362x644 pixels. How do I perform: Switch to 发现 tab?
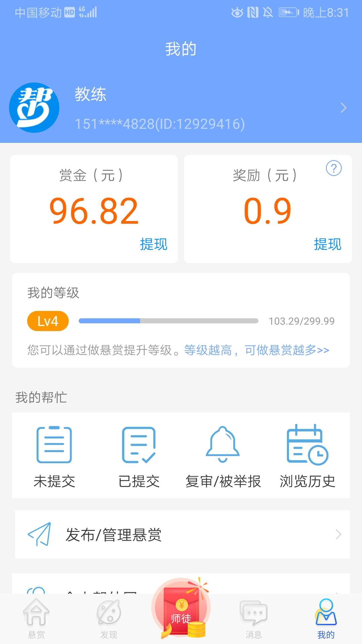pyautogui.click(x=109, y=619)
